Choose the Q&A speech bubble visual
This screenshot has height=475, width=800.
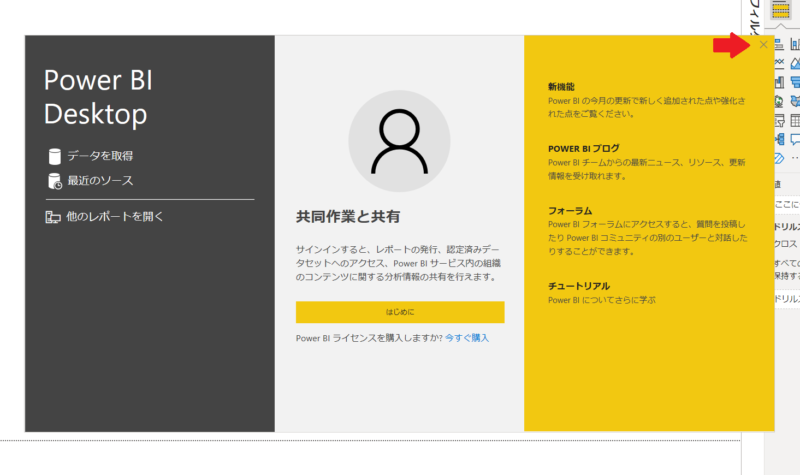[795, 139]
